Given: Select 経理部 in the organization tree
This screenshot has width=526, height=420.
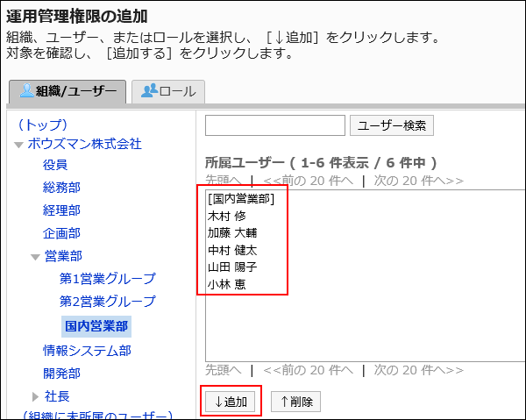Looking at the screenshot, I should pos(61,210).
